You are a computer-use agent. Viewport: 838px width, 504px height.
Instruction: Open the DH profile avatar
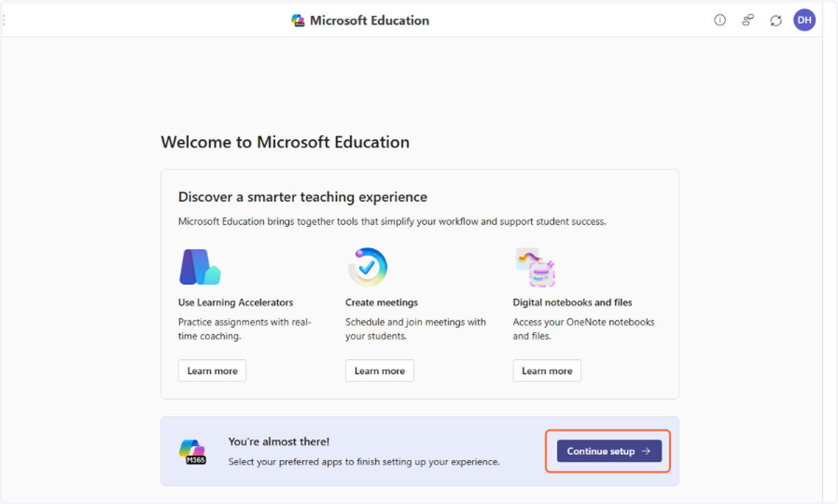804,20
